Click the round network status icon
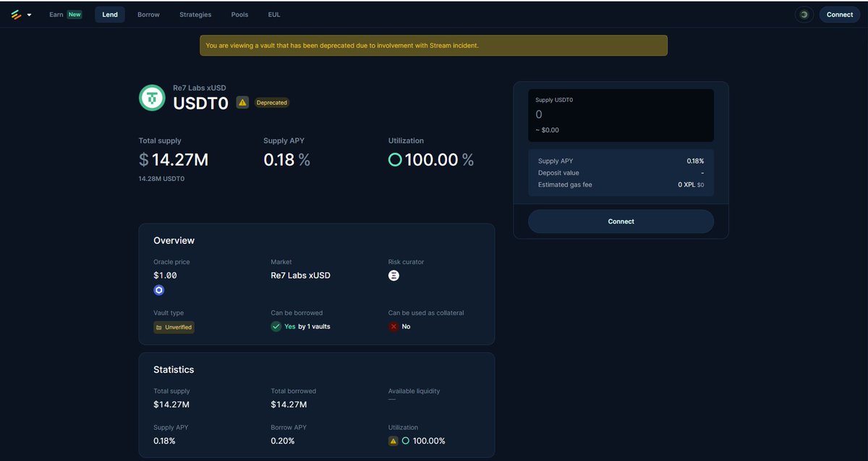The height and width of the screenshot is (461, 868). point(804,14)
